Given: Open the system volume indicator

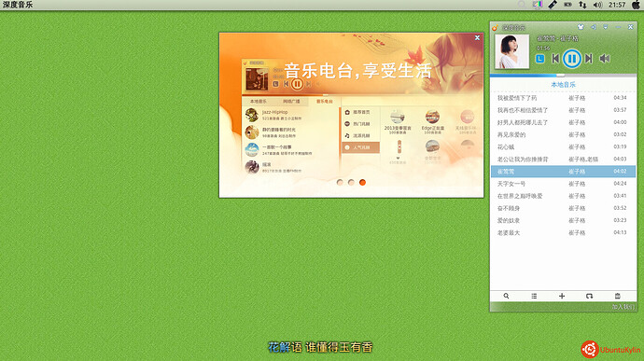Looking at the screenshot, I should point(598,5).
